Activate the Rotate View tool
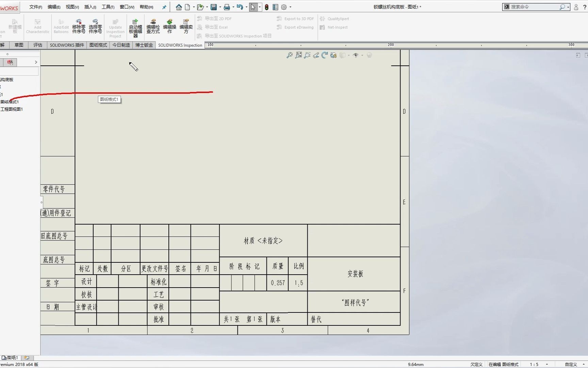Screen dimensions: 588x368 (x=324, y=55)
